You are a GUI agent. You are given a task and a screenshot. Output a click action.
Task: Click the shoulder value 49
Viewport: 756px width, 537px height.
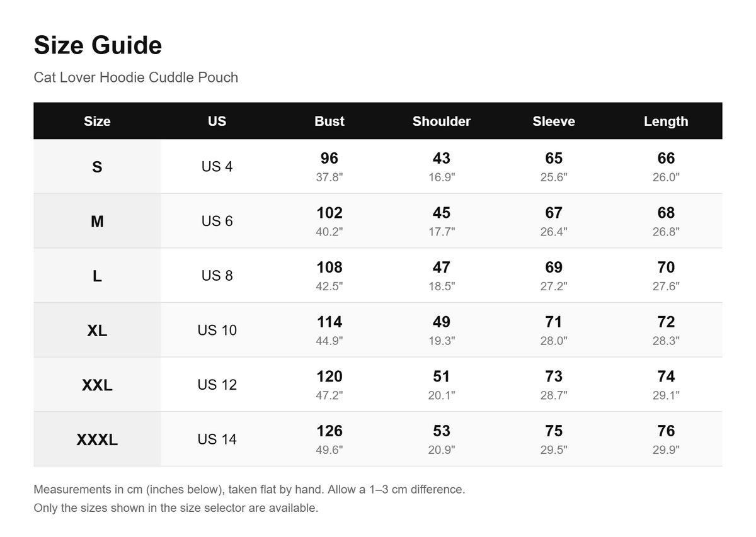tap(442, 322)
